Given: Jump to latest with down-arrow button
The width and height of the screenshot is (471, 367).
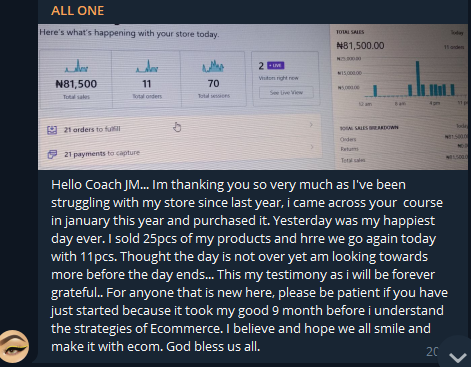Looking at the screenshot, I should (458, 357).
